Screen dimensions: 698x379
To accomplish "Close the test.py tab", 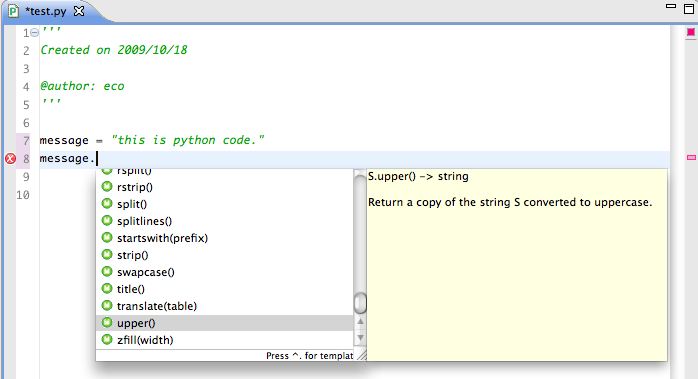I will click(x=79, y=11).
